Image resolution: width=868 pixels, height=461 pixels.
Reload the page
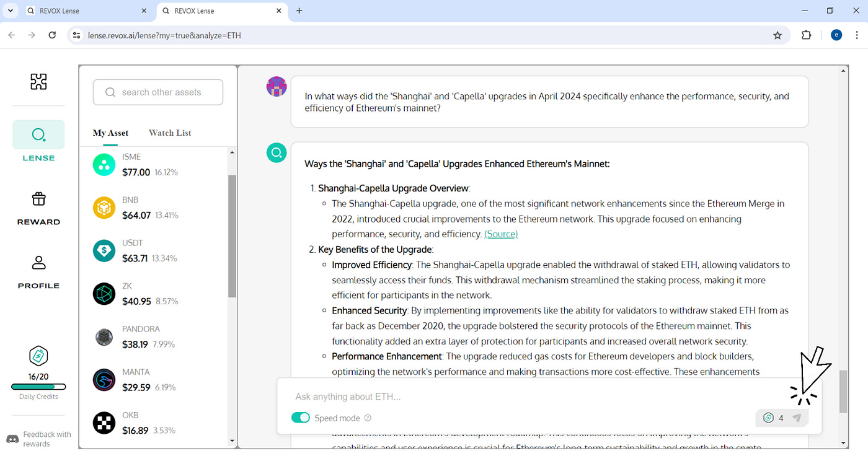[53, 35]
